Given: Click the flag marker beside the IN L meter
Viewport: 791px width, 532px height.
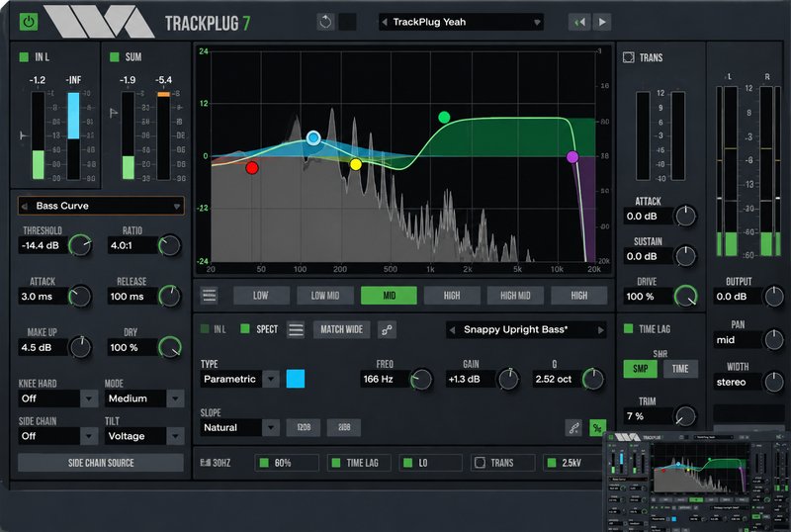Looking at the screenshot, I should (23, 134).
